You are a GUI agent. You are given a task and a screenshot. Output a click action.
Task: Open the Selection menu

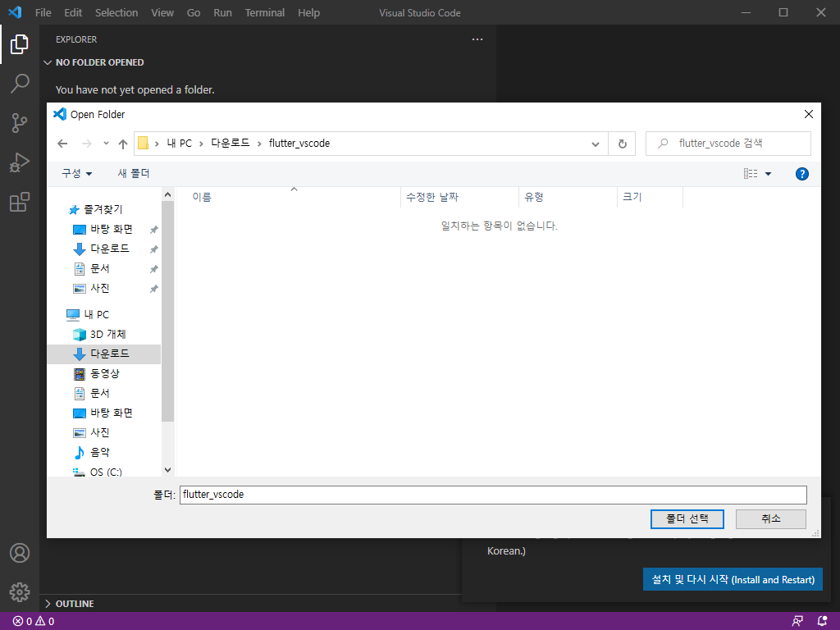pos(116,13)
